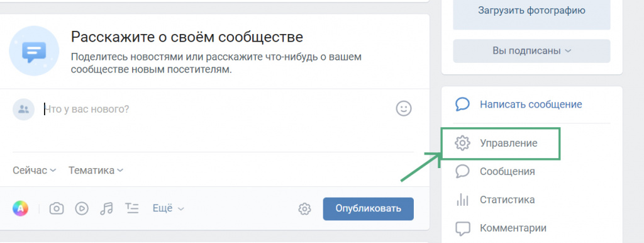
Task: Expand the Сейчас publish-time dropdown
Action: tap(34, 170)
